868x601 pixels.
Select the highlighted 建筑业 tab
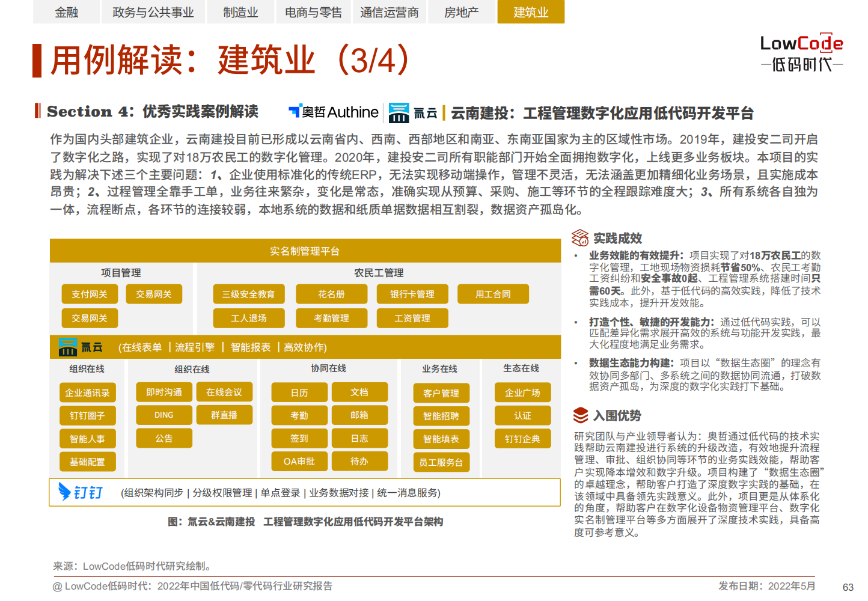point(531,12)
